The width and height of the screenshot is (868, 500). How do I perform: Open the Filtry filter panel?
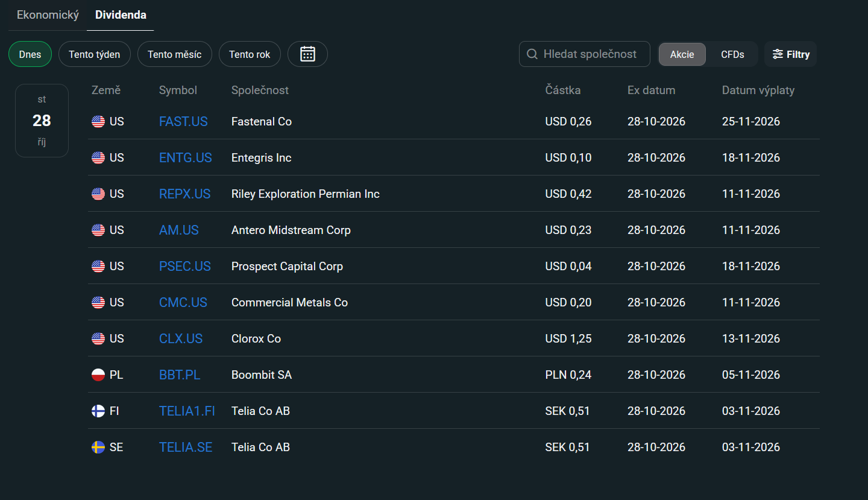[791, 54]
